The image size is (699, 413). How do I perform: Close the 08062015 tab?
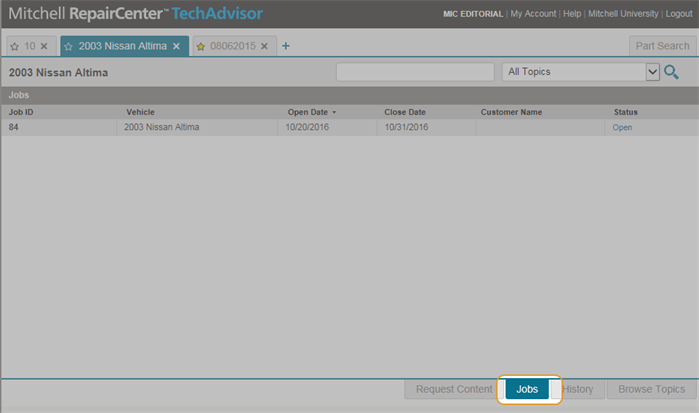(264, 46)
